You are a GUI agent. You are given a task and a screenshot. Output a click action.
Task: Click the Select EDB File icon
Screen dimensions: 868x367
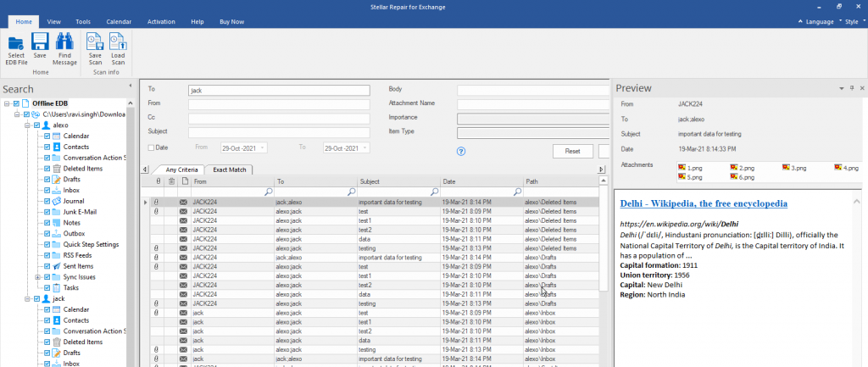click(x=15, y=43)
